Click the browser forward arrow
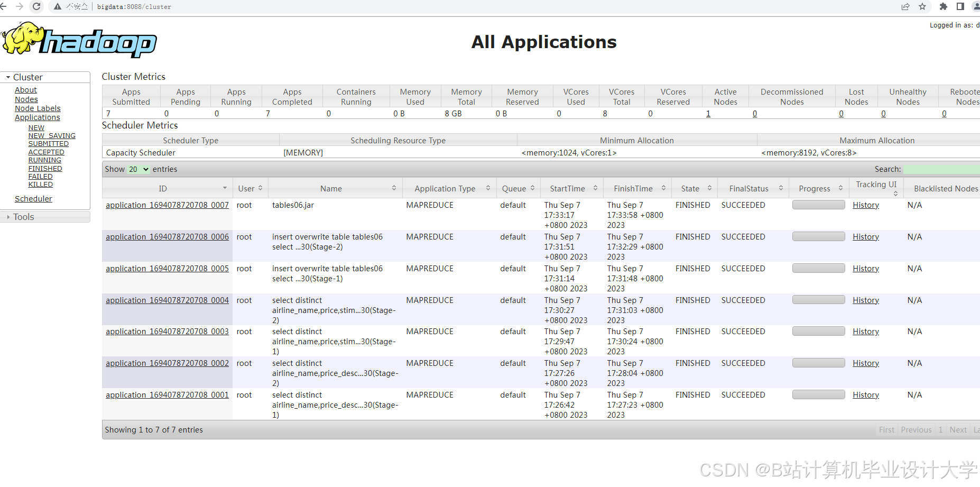Viewport: 980px width, 487px height. (x=20, y=6)
